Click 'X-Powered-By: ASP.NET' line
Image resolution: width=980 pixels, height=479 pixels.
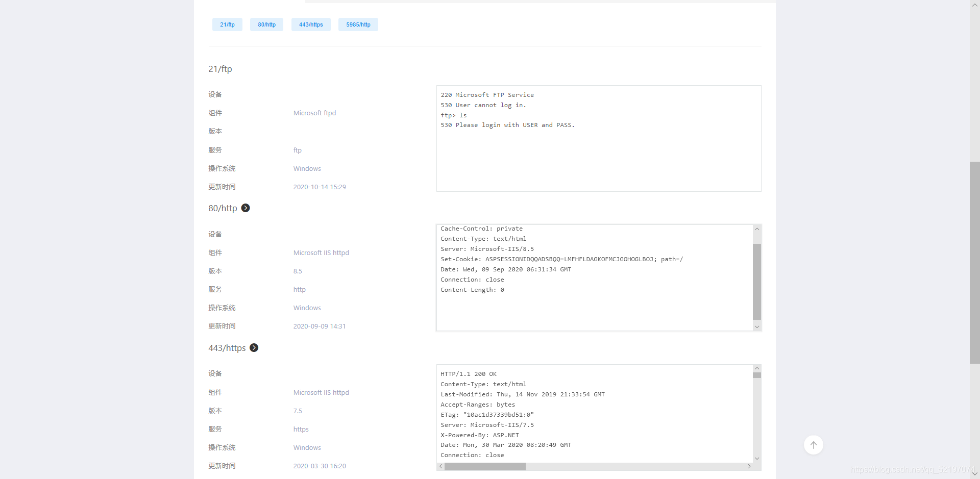(480, 435)
